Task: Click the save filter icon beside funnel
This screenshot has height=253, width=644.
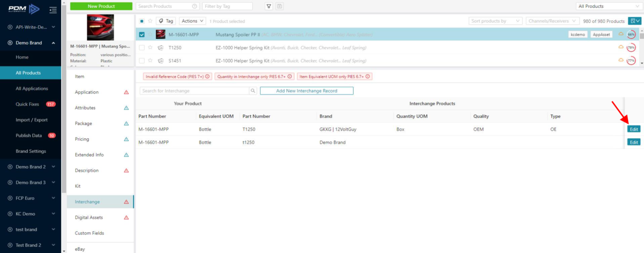Action: 279,6
